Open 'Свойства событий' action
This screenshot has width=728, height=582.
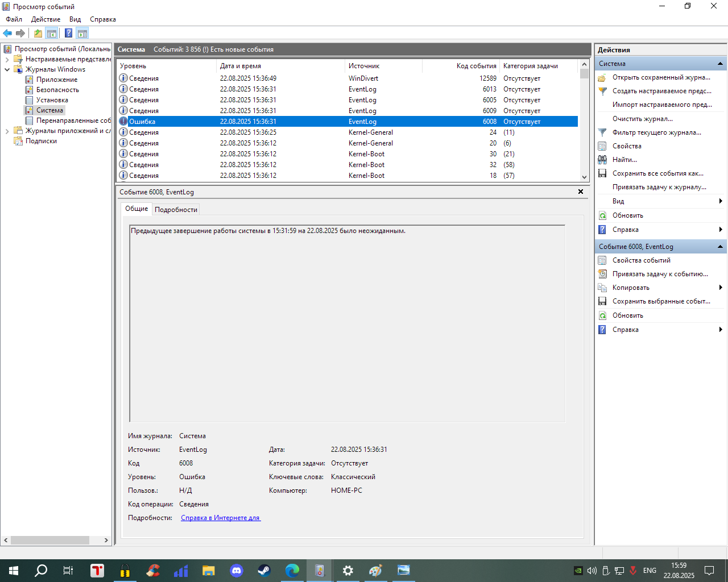(641, 260)
